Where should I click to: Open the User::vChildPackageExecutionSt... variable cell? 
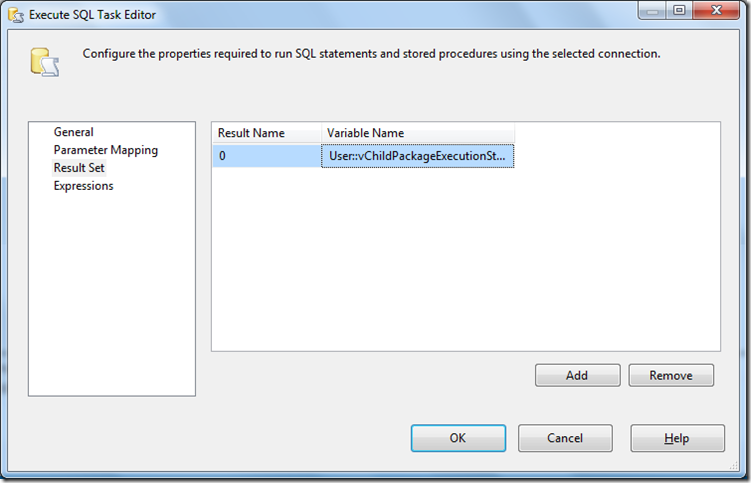(417, 156)
